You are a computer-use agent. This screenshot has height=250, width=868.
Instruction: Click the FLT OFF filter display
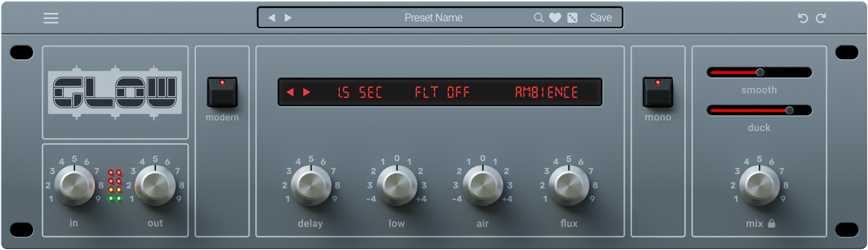click(x=442, y=92)
